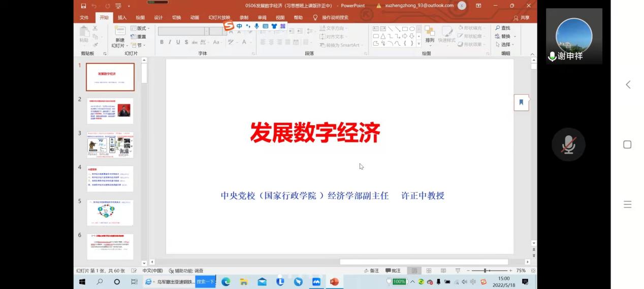The height and width of the screenshot is (289, 644).
Task: Adjust the zoom slider in status bar
Action: (x=486, y=271)
